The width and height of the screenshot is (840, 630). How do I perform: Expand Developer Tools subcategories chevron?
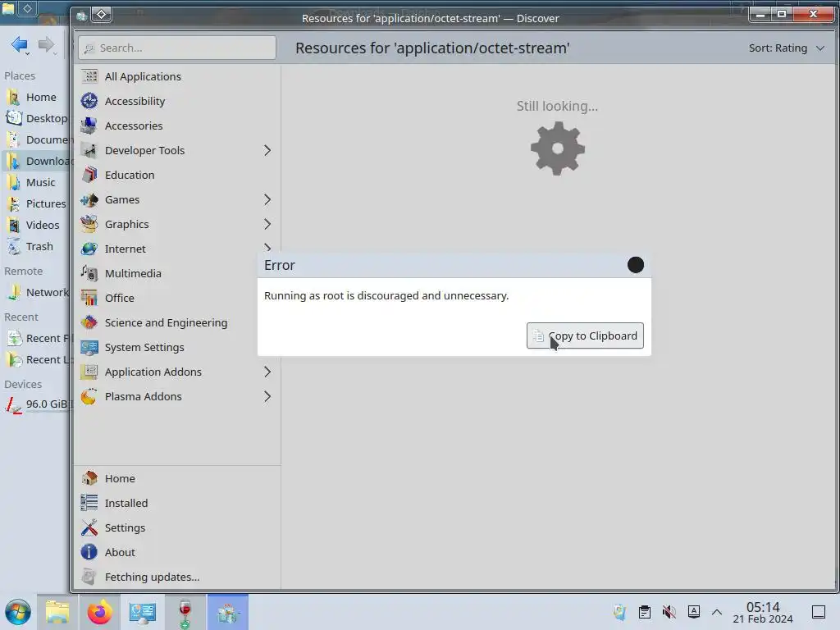[267, 151]
